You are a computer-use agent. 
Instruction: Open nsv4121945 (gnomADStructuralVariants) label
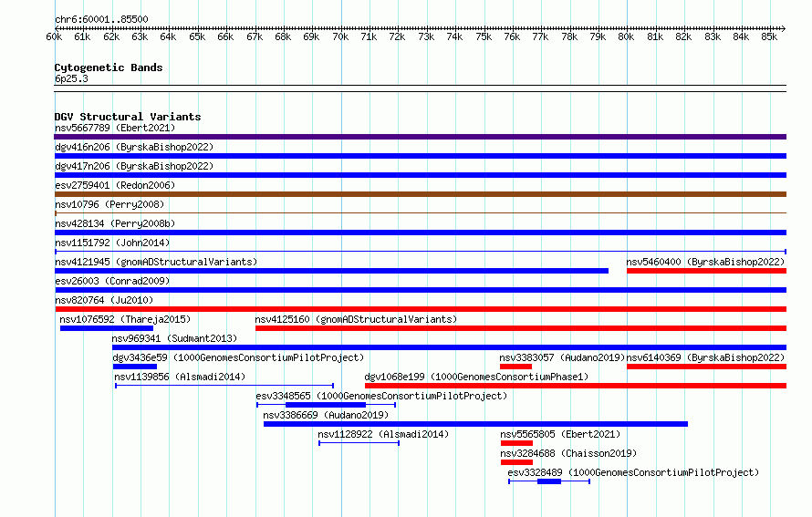pos(156,262)
